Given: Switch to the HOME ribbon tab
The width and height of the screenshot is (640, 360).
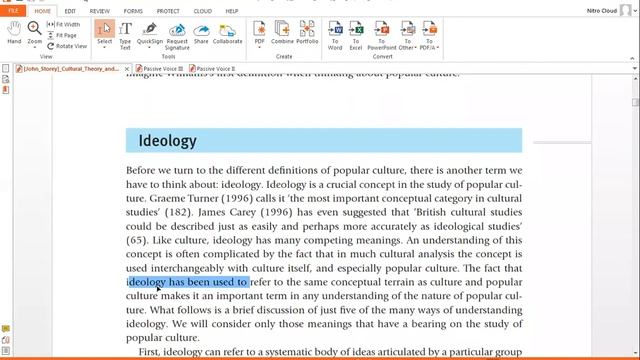Looking at the screenshot, I should click(x=42, y=11).
